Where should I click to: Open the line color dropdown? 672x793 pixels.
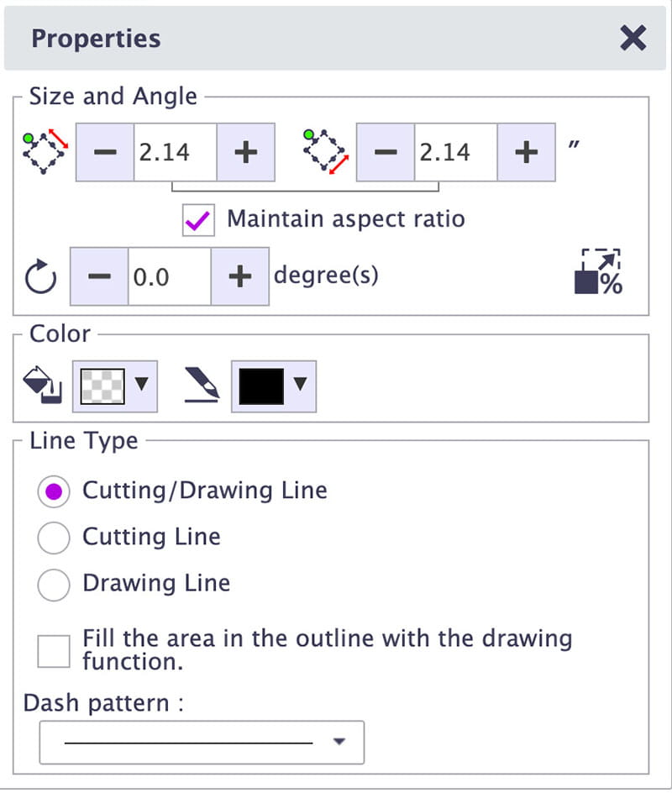(300, 386)
